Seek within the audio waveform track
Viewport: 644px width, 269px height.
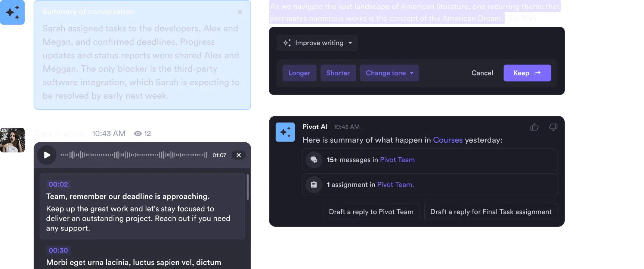tap(134, 155)
